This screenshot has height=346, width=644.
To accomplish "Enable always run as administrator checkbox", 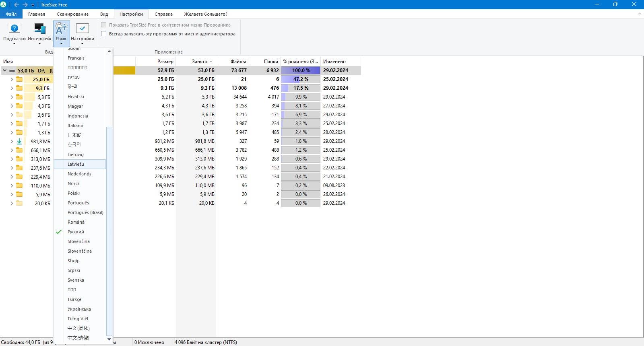I will click(x=104, y=34).
